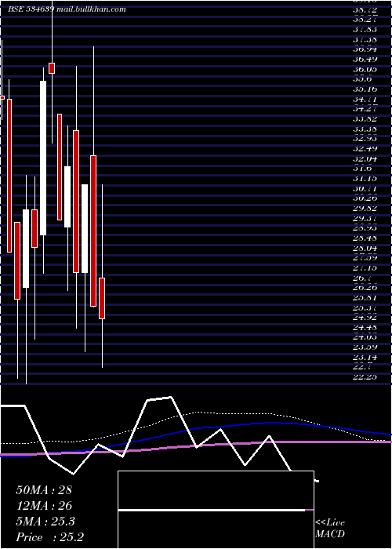Click the 24.48 price axis label

point(365,328)
